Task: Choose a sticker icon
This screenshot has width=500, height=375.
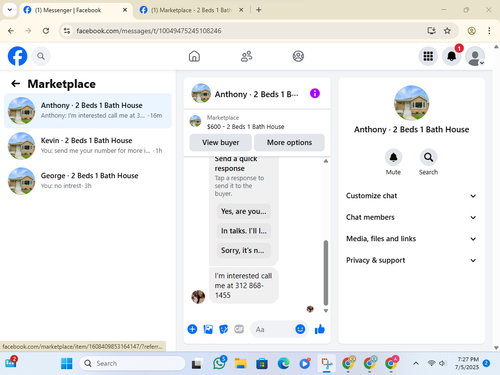Action: [224, 329]
